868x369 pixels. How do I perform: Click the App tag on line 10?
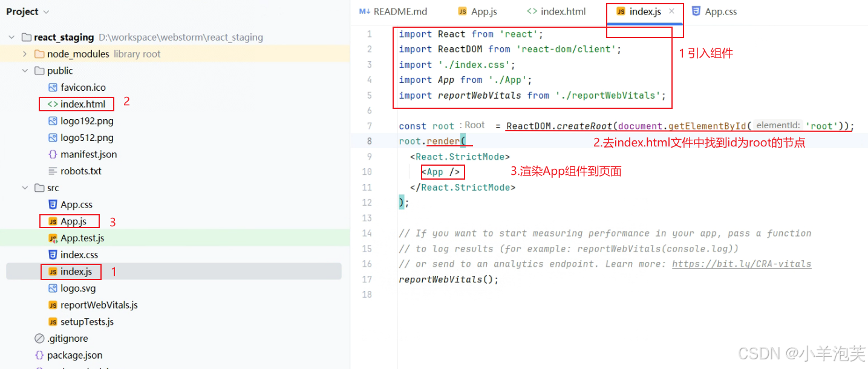(440, 172)
